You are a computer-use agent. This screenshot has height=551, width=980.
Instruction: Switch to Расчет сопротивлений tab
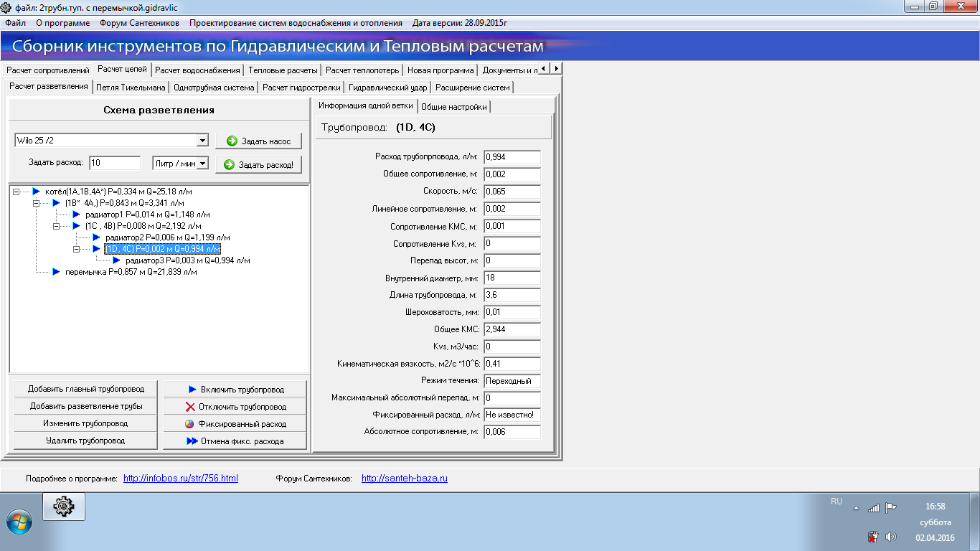click(48, 70)
